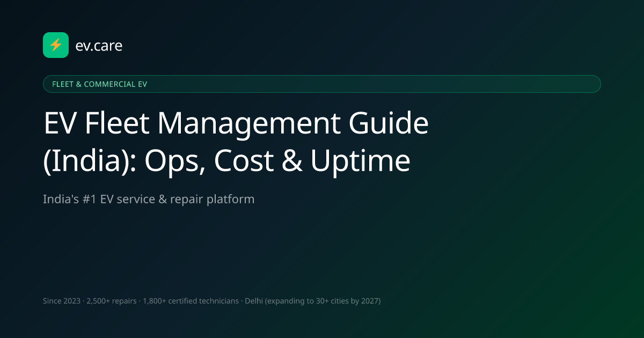Click the ev.care brand name
The image size is (644, 338).
(x=99, y=46)
